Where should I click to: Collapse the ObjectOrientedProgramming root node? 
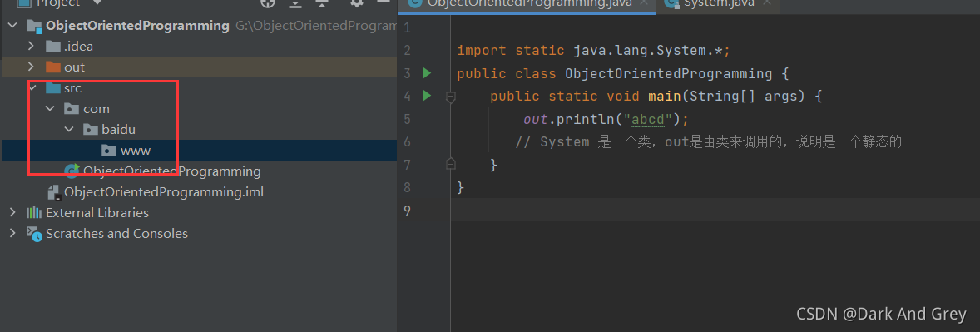(x=13, y=26)
